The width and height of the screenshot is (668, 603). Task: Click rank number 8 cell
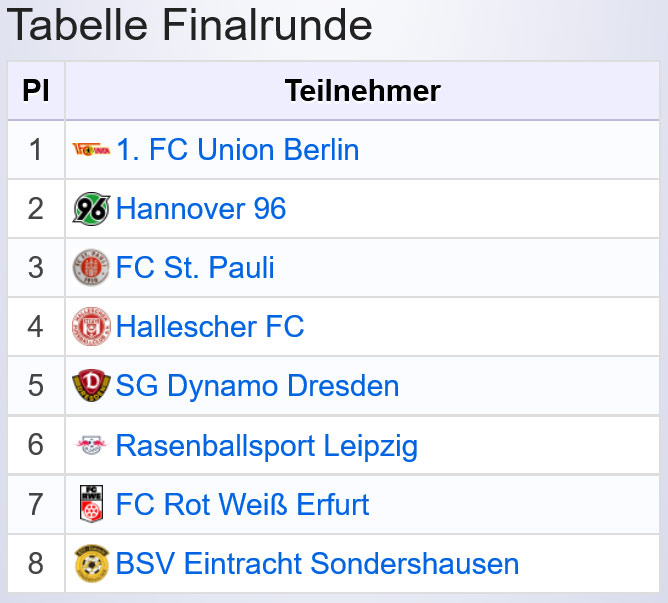[x=36, y=563]
